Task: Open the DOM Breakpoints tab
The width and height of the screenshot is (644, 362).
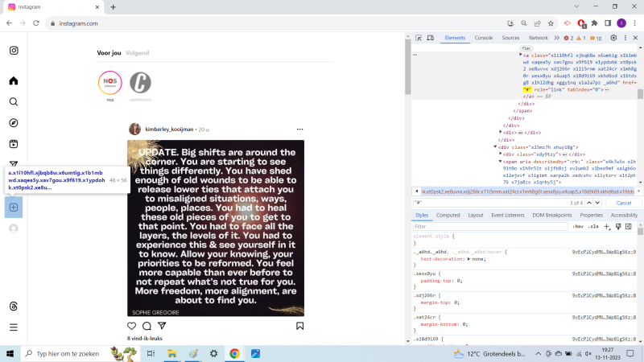Action: [552, 215]
